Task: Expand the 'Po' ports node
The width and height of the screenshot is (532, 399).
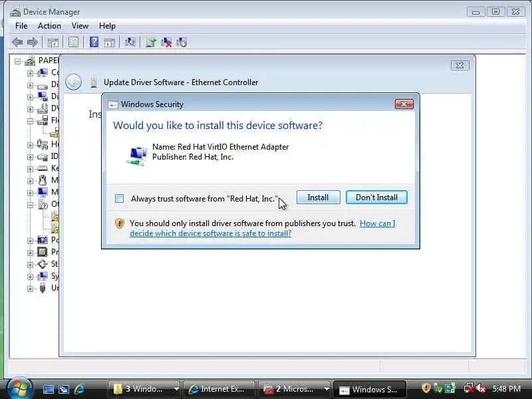Action: click(x=30, y=241)
